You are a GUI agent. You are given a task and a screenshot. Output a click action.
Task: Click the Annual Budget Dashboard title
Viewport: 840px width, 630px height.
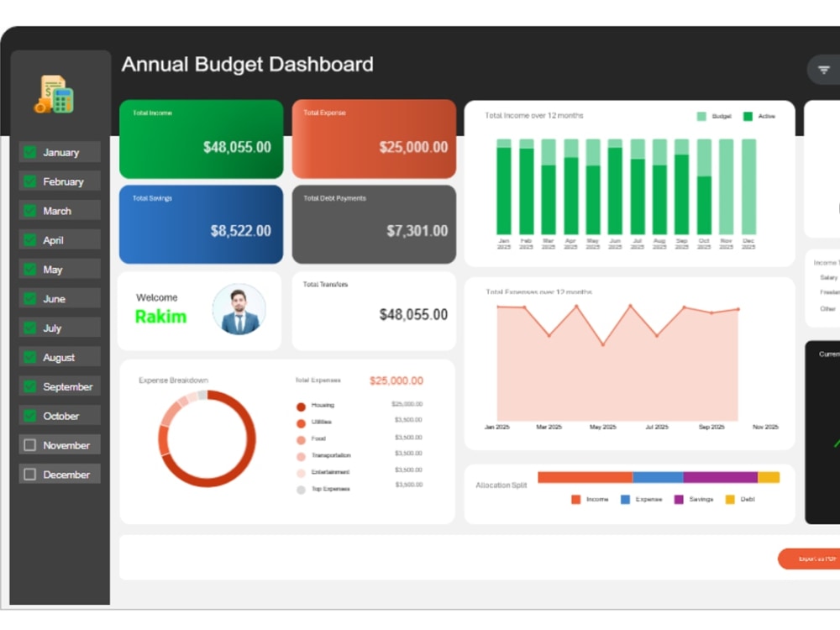(248, 65)
